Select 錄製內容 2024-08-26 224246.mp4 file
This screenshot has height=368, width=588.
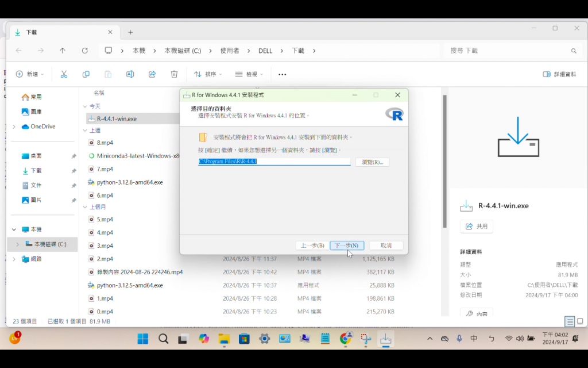tap(140, 272)
